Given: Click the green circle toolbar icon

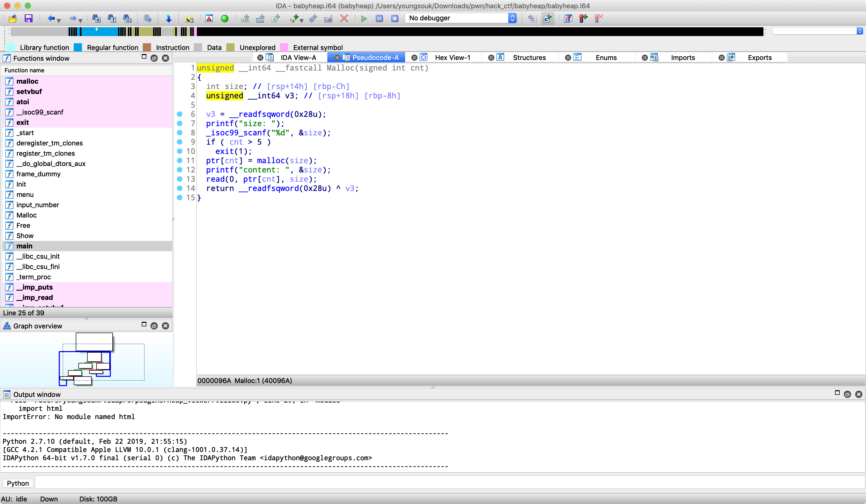Looking at the screenshot, I should [x=225, y=18].
